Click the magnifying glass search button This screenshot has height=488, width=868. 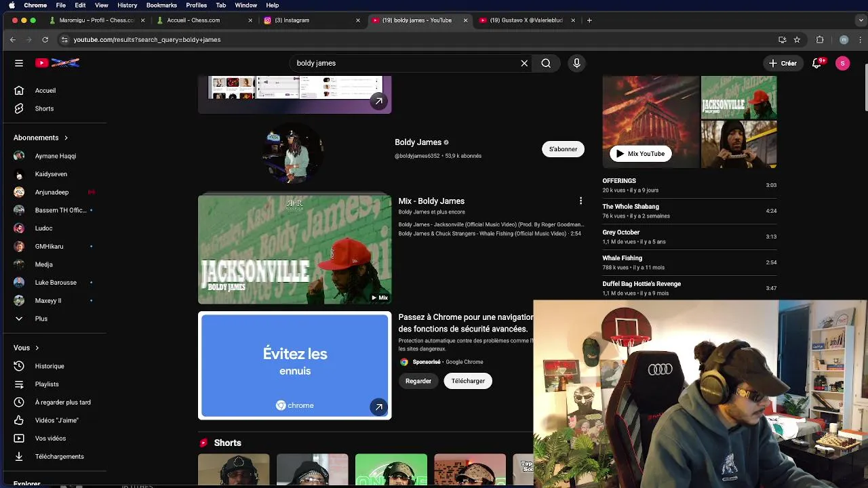[546, 63]
